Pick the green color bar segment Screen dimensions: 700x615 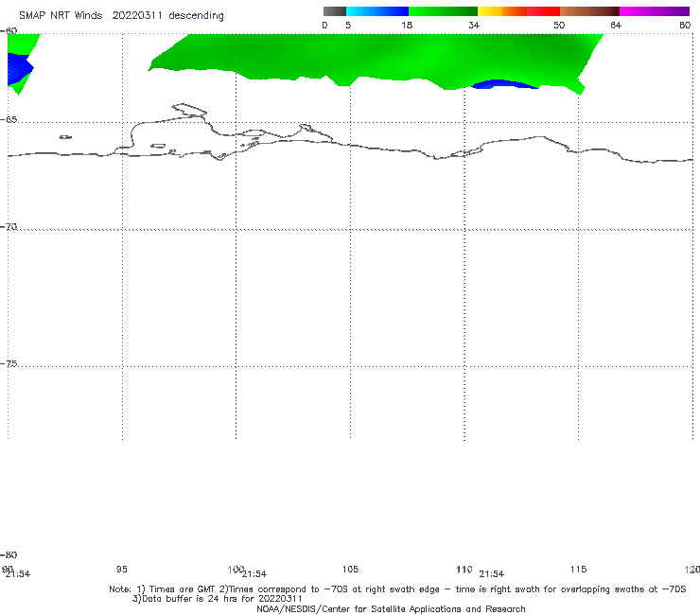click(x=443, y=11)
